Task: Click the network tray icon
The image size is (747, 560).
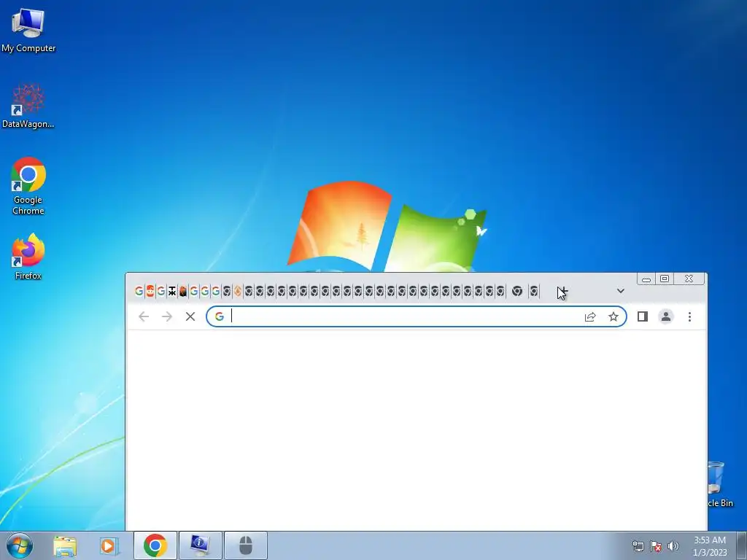Action: 638,546
